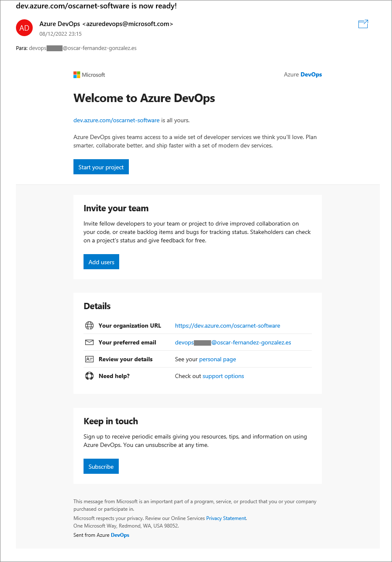392x562 pixels.
Task: Click preferred email address link in Details
Action: pyautogui.click(x=233, y=342)
